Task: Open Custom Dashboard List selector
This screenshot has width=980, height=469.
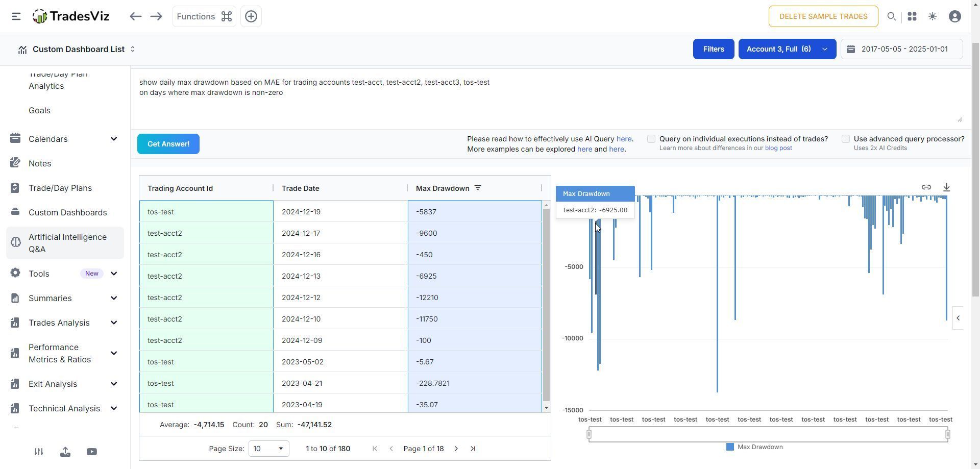Action: click(77, 49)
